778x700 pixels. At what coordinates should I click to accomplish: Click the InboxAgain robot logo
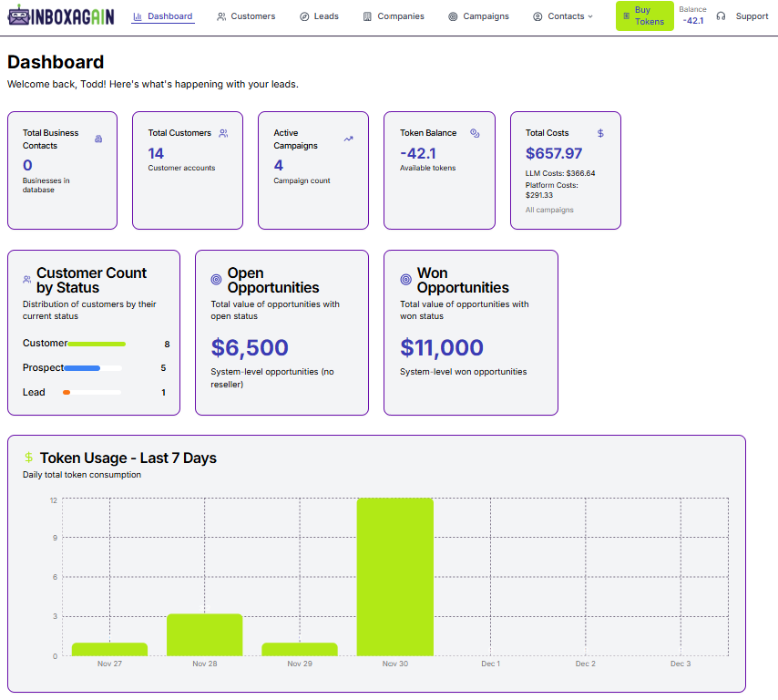click(19, 16)
